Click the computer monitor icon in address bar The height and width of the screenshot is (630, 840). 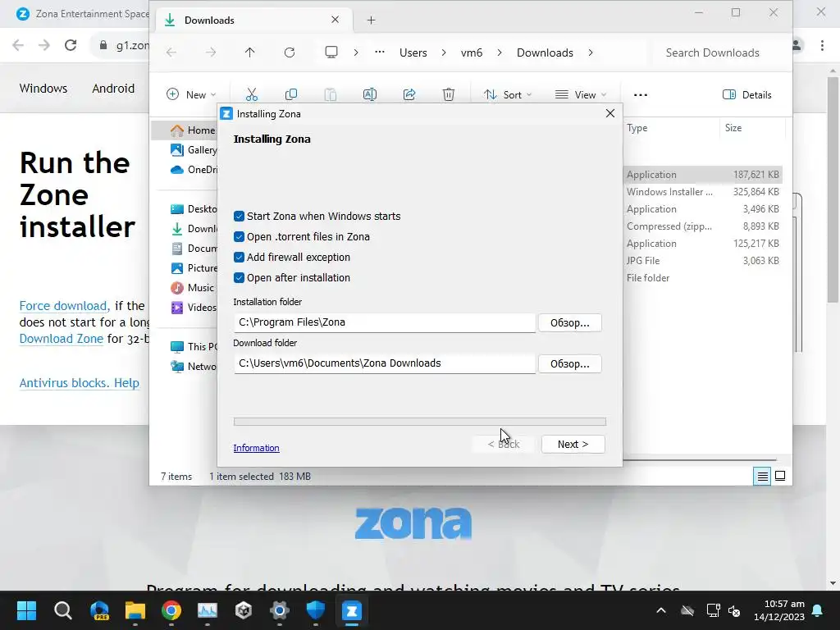(331, 52)
